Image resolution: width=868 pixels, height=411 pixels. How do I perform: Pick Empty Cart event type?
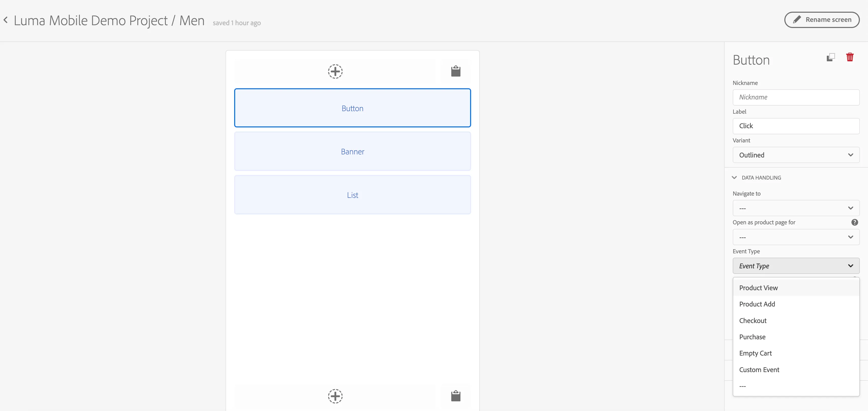[x=796, y=353]
